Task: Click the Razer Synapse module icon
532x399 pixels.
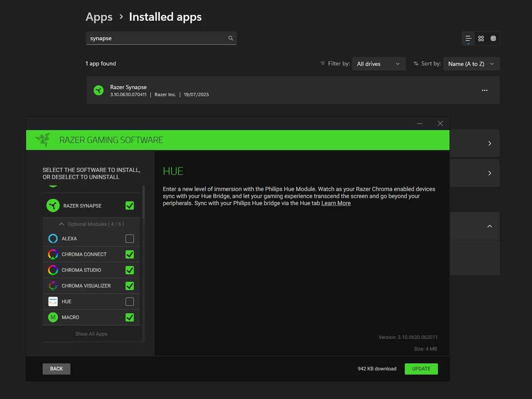Action: point(53,206)
